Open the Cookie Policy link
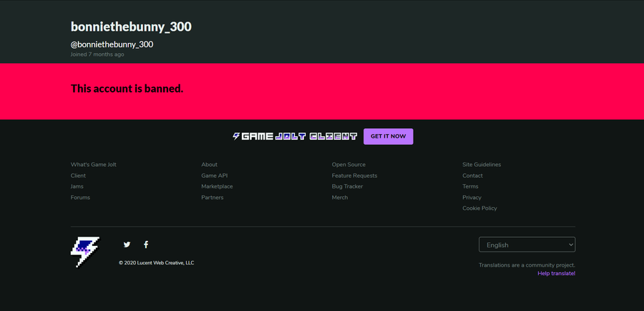644x311 pixels. coord(479,208)
